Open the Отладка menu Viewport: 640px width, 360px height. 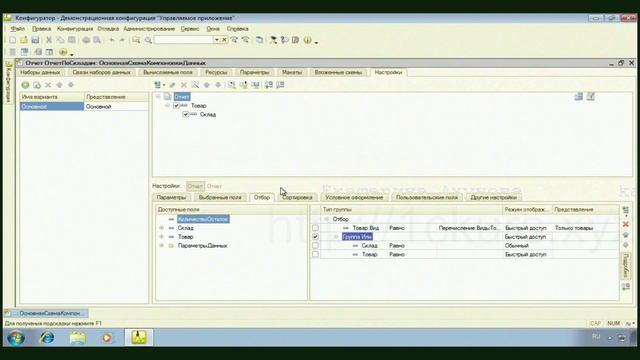pos(108,29)
